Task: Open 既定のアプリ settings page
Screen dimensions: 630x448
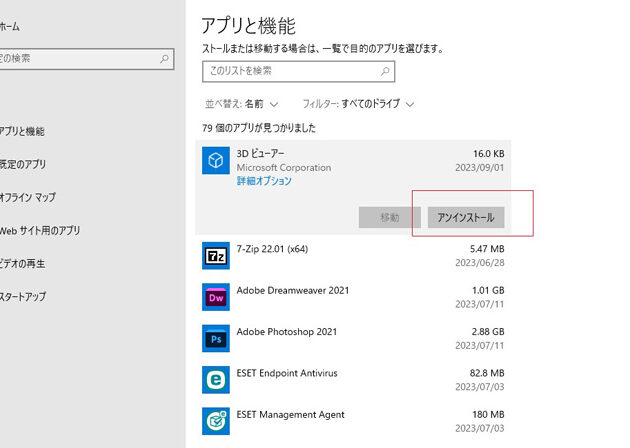Action: pos(22,164)
